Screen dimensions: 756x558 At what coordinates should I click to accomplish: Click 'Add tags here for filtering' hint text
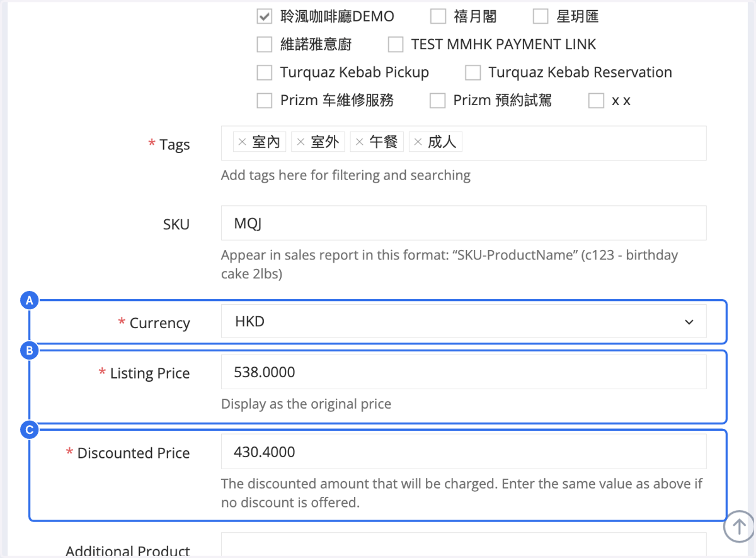tap(346, 175)
